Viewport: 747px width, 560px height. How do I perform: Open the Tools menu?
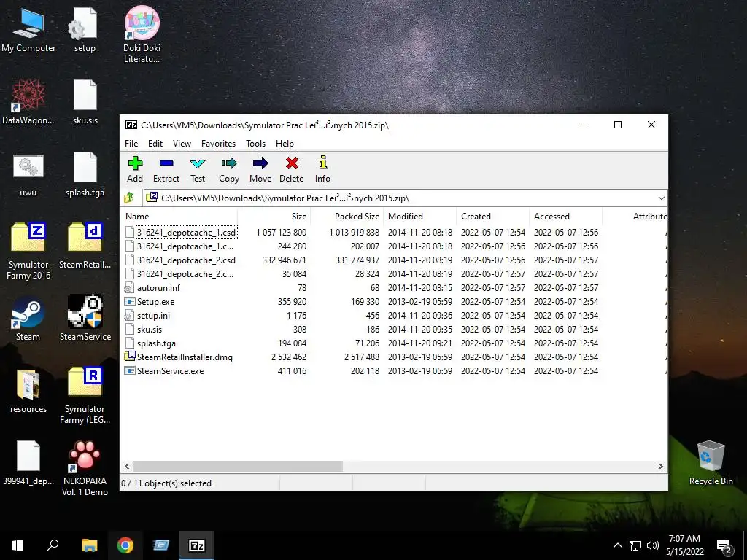[x=255, y=144]
